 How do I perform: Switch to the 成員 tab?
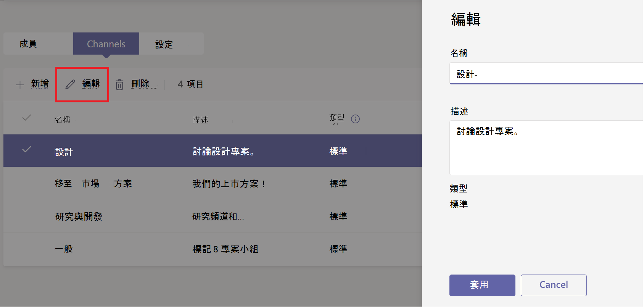pyautogui.click(x=38, y=44)
